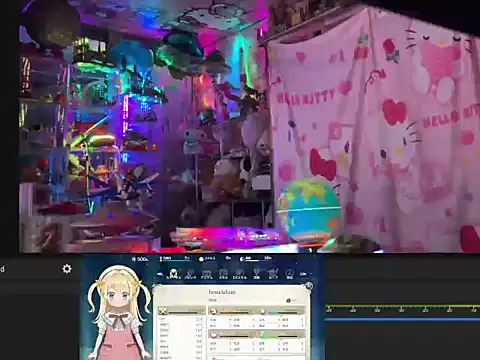This screenshot has height=360, width=480.
Task: Click the blonde girl character portrait
Action: click(118, 313)
